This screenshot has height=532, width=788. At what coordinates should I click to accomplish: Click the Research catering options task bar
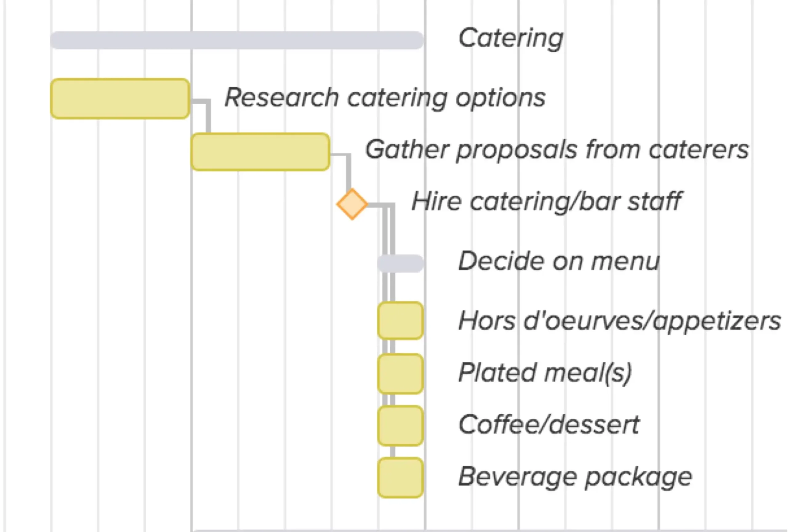coord(120,99)
